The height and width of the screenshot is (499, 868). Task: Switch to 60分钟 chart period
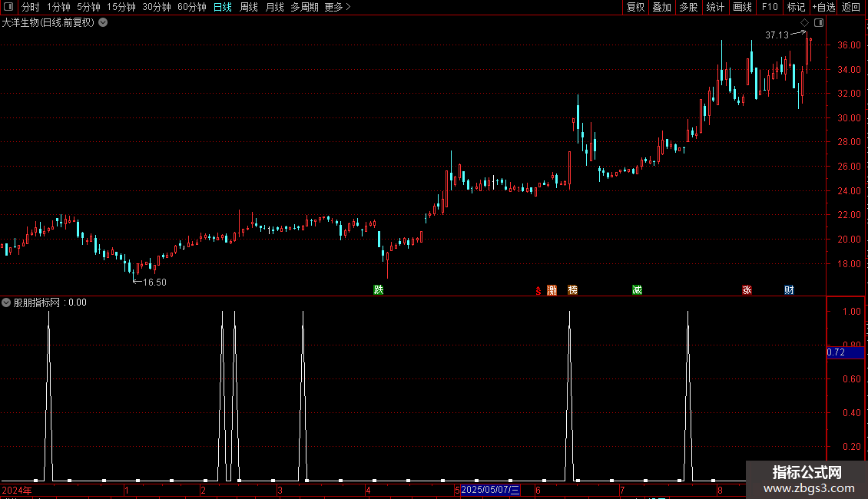pos(192,7)
